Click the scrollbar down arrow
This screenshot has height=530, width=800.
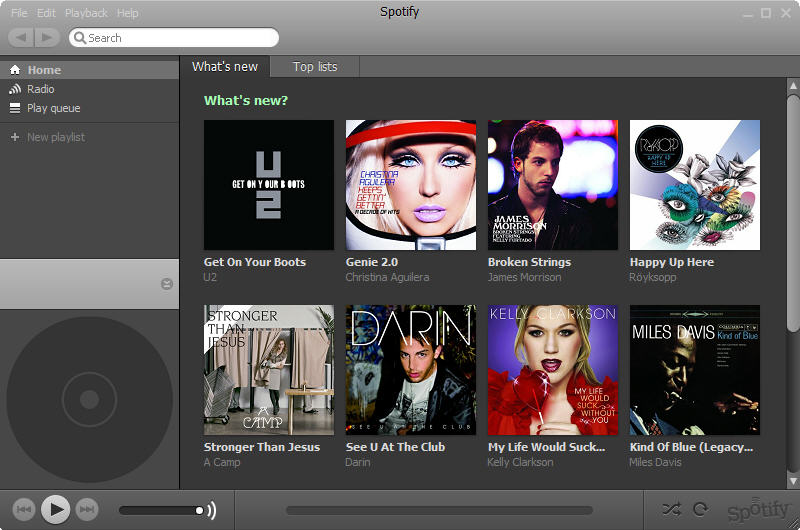point(793,481)
